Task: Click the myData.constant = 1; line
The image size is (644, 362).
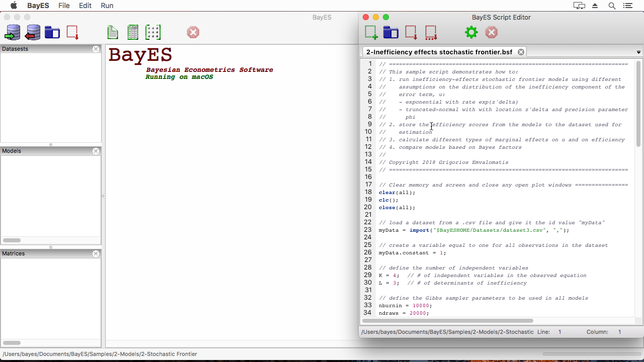Action: coord(412,253)
